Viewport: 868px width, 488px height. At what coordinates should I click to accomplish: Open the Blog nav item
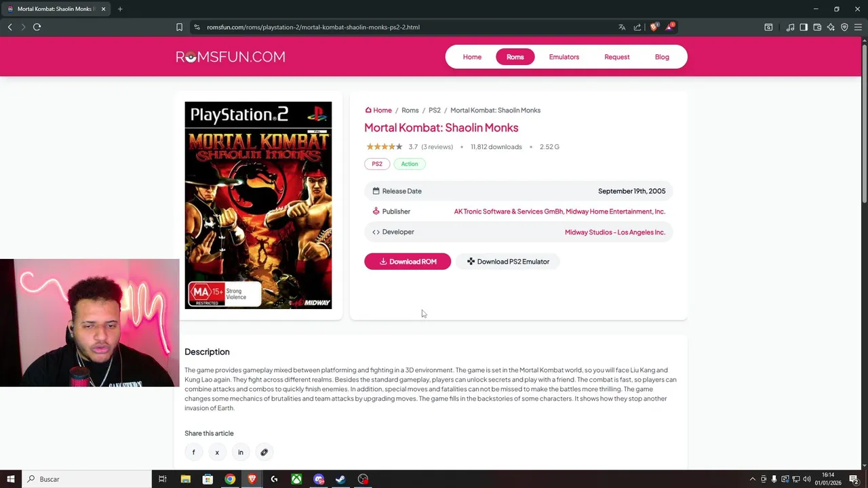(x=662, y=57)
